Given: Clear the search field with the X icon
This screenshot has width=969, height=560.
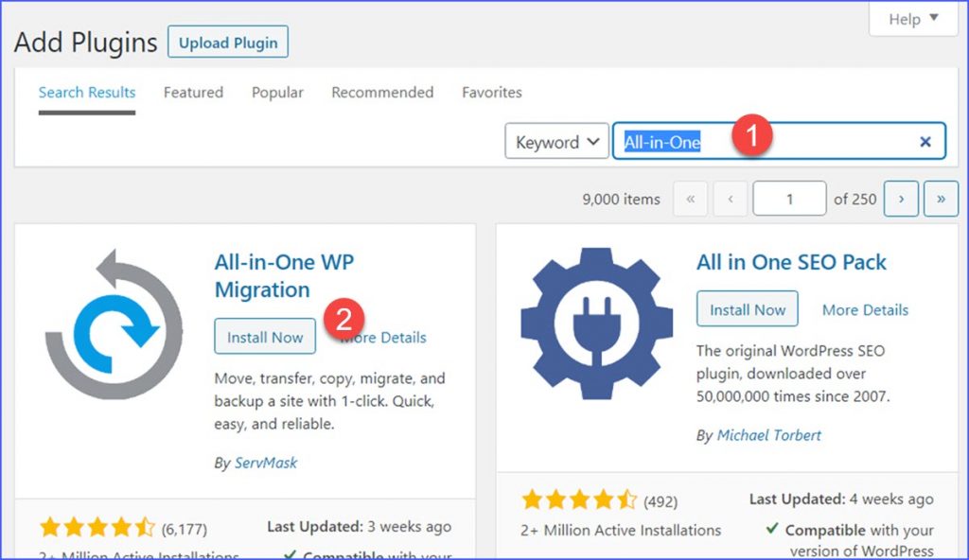Looking at the screenshot, I should coord(925,142).
